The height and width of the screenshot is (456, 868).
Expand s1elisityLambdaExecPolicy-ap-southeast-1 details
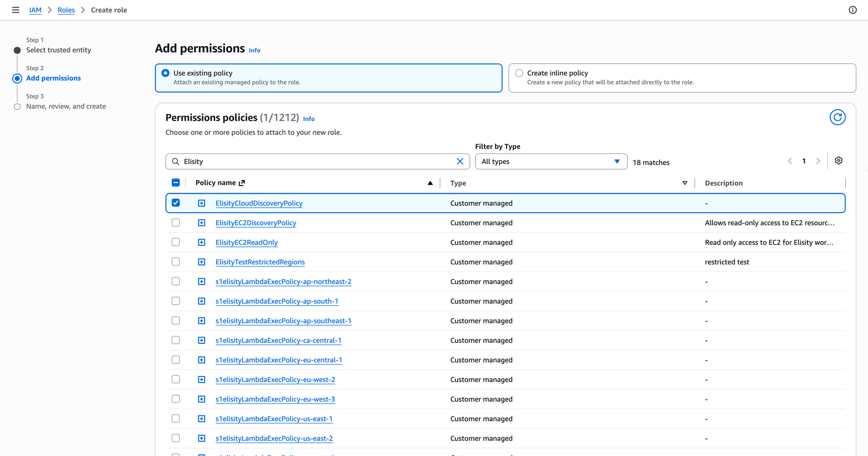[202, 321]
